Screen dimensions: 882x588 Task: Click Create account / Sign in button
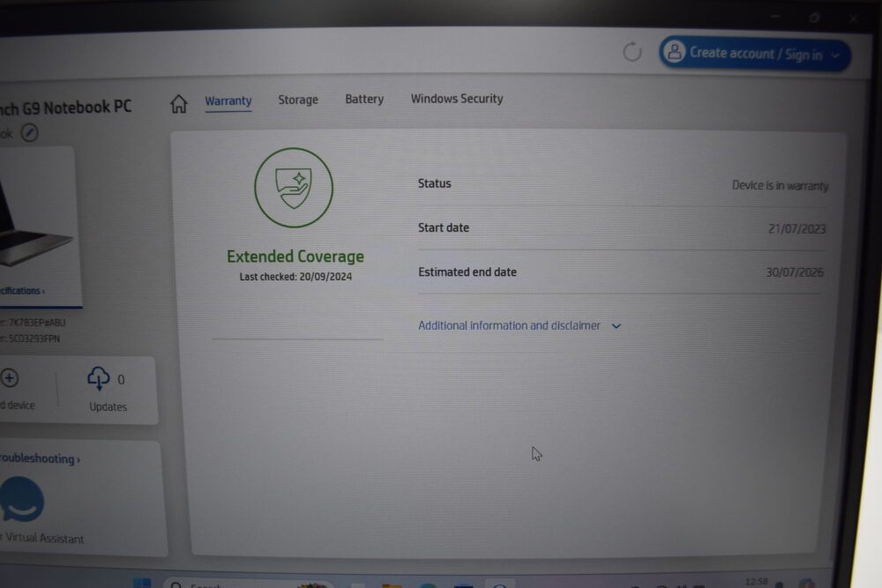click(754, 55)
